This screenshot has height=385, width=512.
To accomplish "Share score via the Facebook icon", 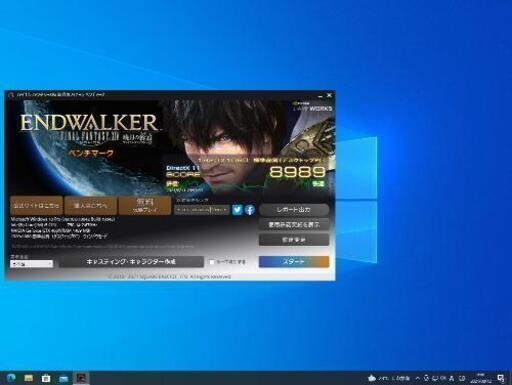I will (x=250, y=210).
